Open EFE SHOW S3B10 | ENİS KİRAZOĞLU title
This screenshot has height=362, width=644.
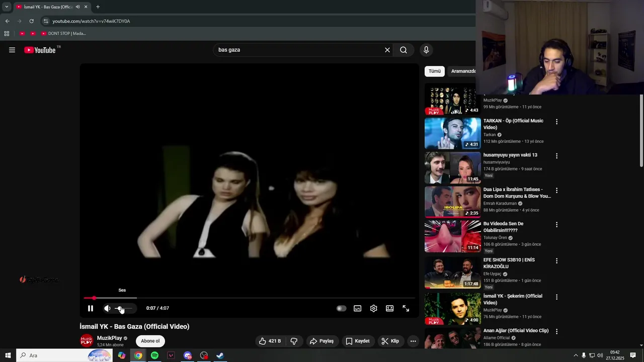point(509,263)
